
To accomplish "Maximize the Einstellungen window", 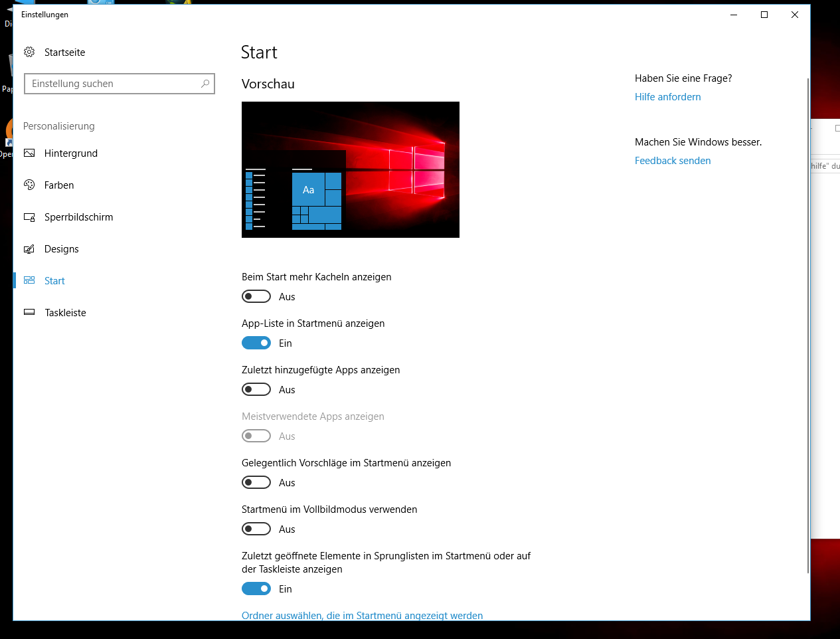I will tap(764, 15).
